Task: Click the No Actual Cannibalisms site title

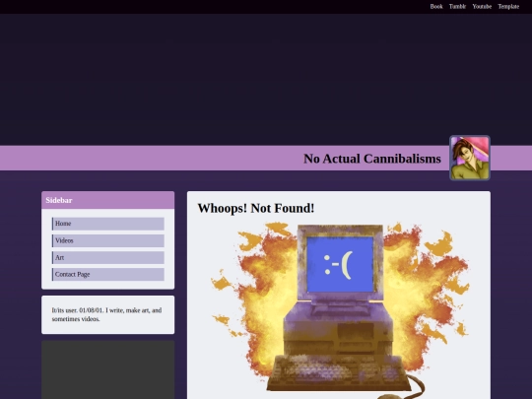Action: (371, 159)
